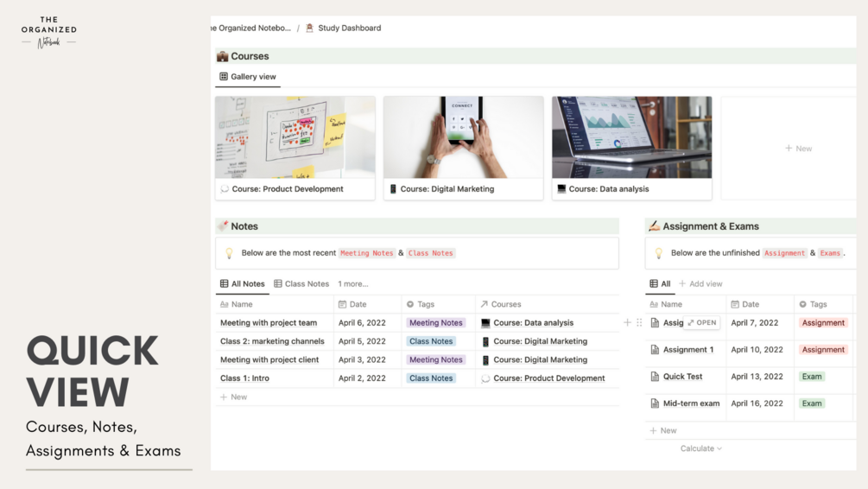Click the plus icon beside the Assig row
This screenshot has height=489, width=868.
[x=627, y=322]
